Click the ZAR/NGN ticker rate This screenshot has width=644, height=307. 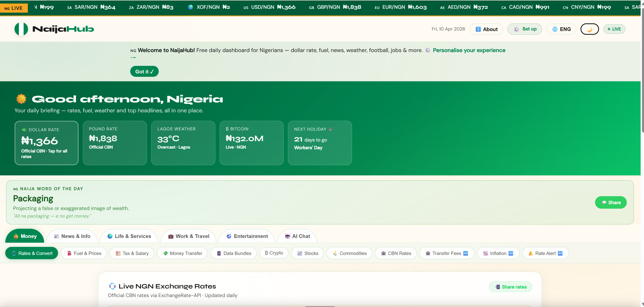(151, 7)
